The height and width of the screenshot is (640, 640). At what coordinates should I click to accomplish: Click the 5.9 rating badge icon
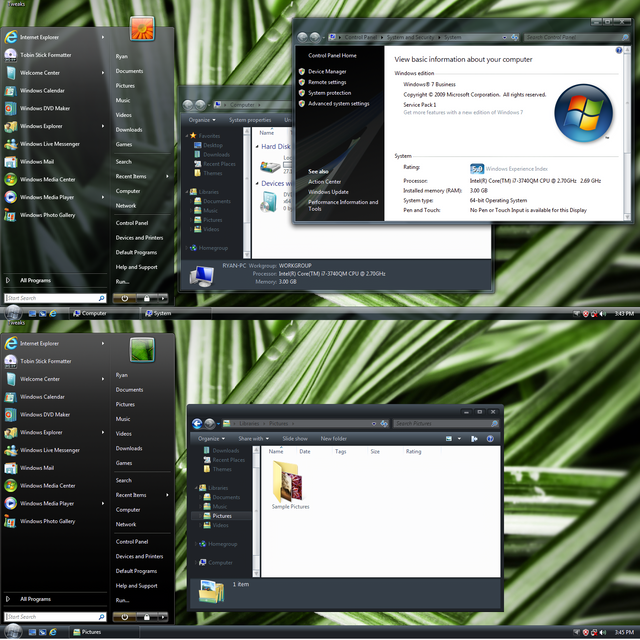(477, 169)
